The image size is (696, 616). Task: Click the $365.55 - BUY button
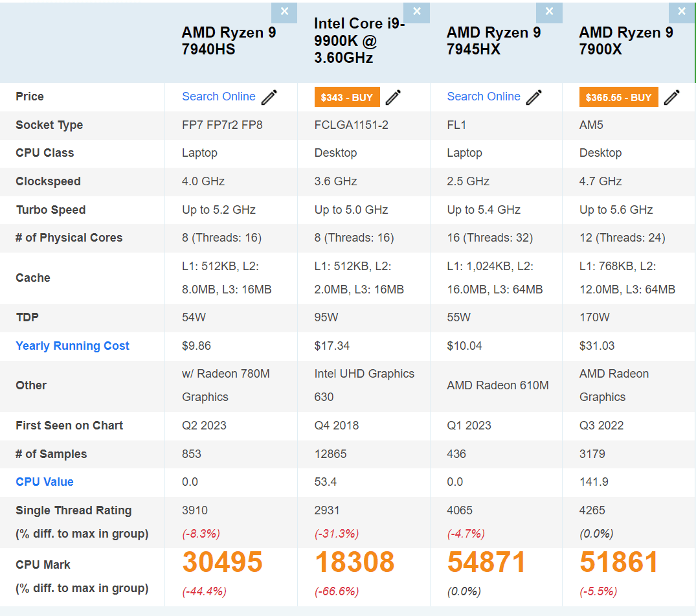point(618,97)
